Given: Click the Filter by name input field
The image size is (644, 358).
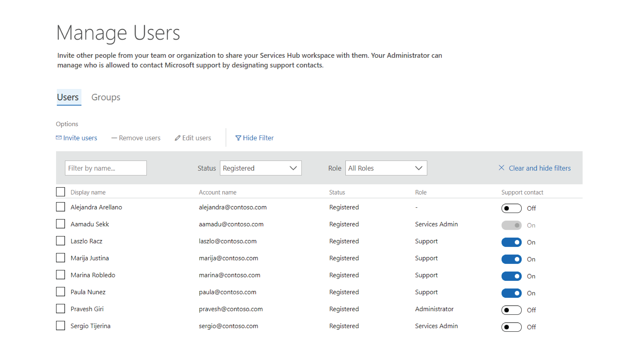Looking at the screenshot, I should 106,168.
